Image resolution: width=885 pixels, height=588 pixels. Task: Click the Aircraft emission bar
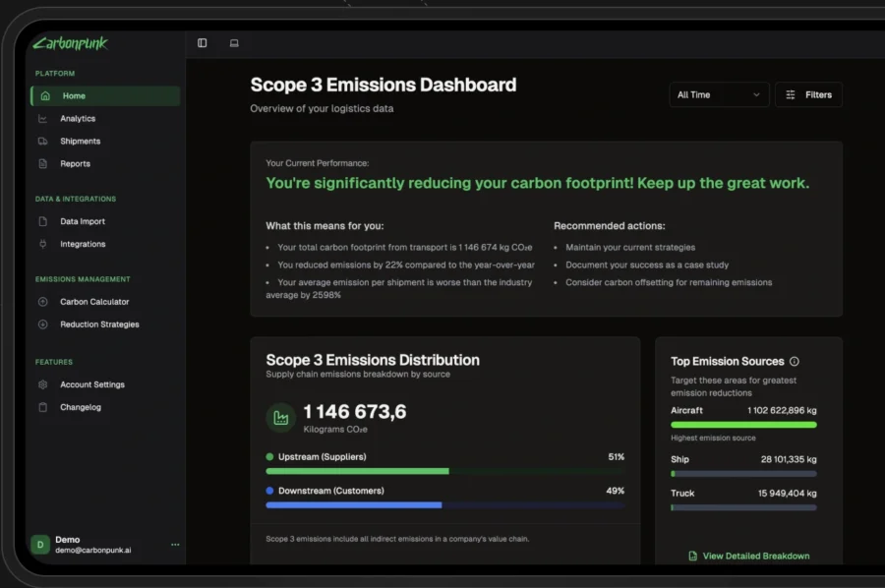(743, 425)
